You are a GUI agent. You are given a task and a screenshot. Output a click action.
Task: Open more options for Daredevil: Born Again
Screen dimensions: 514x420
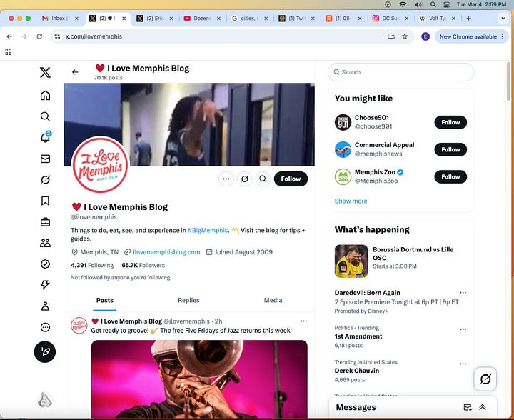463,292
